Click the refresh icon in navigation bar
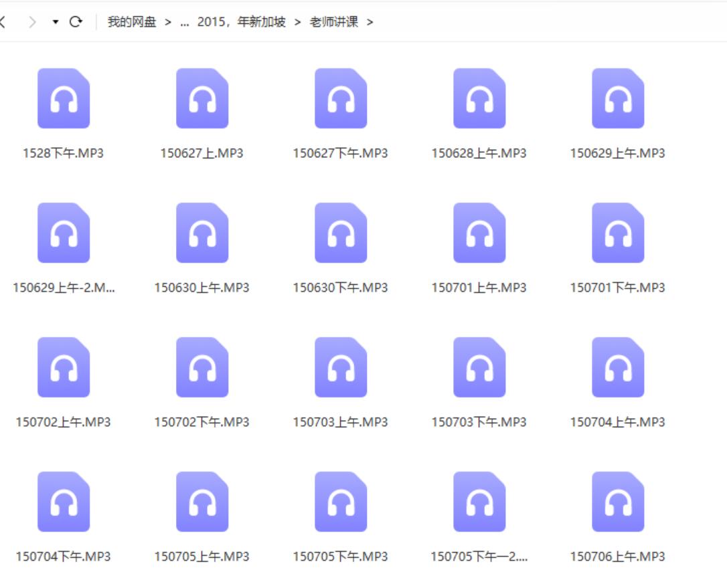Screen dimensions: 727x588 click(x=76, y=22)
